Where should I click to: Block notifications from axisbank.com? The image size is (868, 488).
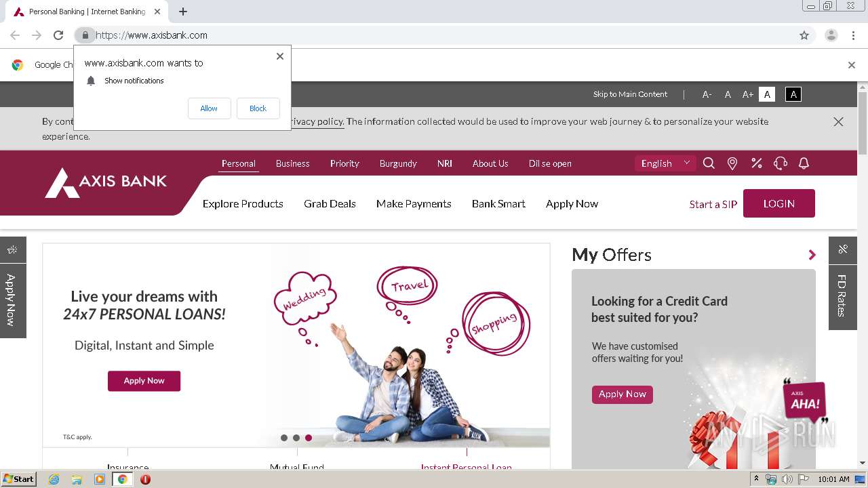[x=258, y=108]
